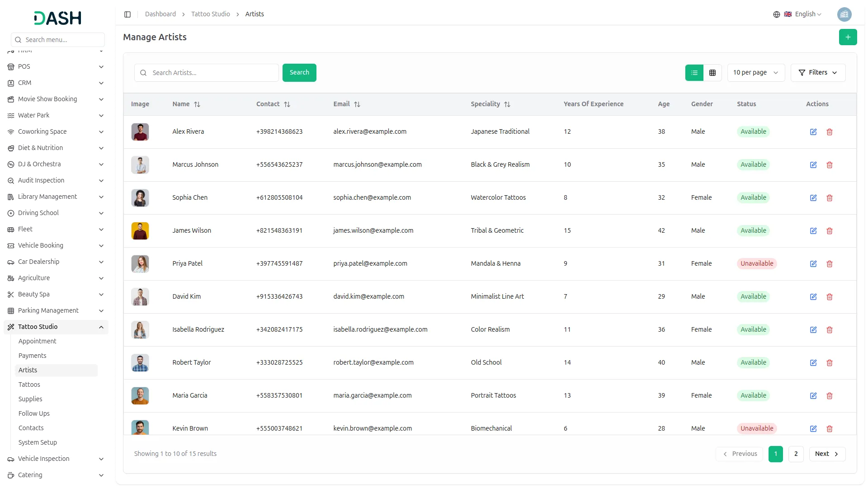
Task: Click Kevin Brown's Unavailable status badge
Action: tap(757, 428)
